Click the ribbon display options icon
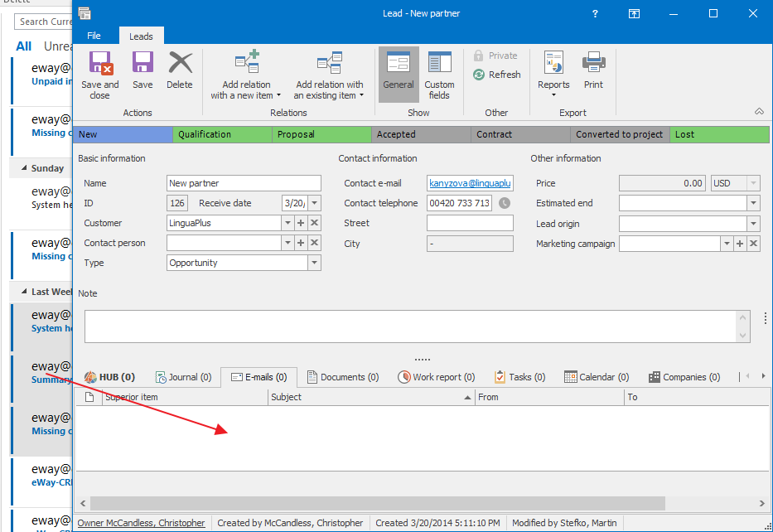This screenshot has height=532, width=773. pos(634,14)
